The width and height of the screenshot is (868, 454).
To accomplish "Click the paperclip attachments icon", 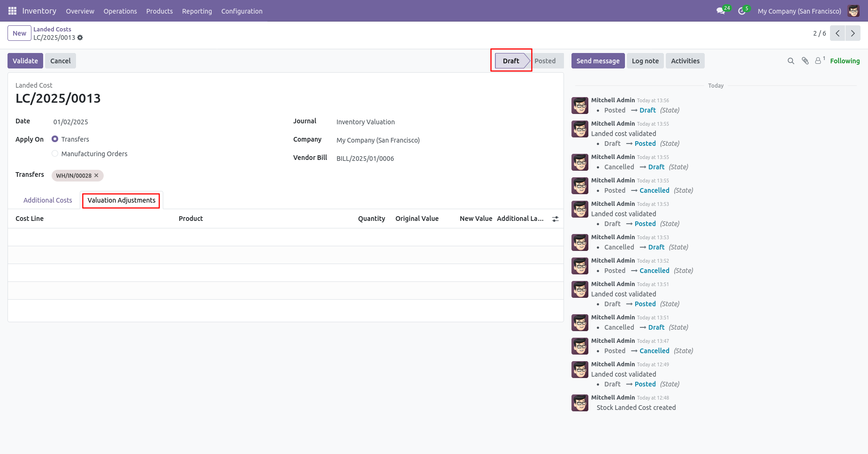I will (x=805, y=61).
